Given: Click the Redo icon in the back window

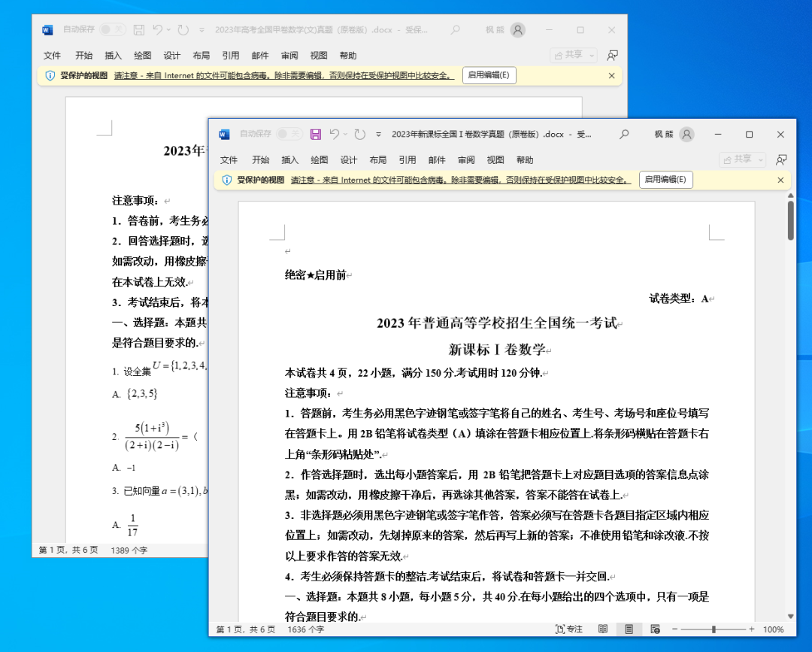Looking at the screenshot, I should point(183,30).
